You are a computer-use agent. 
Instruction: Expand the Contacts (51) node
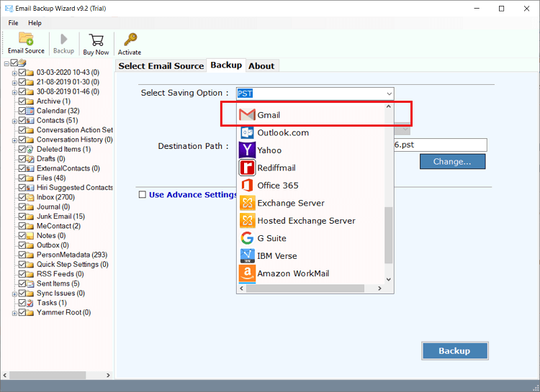[x=14, y=121]
